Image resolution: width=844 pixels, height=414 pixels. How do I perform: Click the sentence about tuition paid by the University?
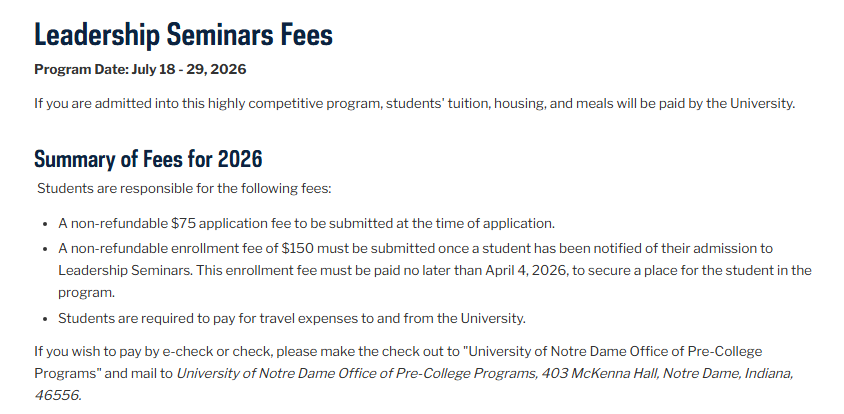pyautogui.click(x=414, y=104)
